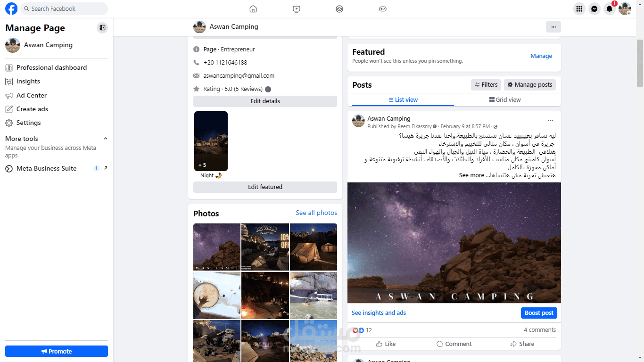Open the Groups icon in top bar

point(339,8)
